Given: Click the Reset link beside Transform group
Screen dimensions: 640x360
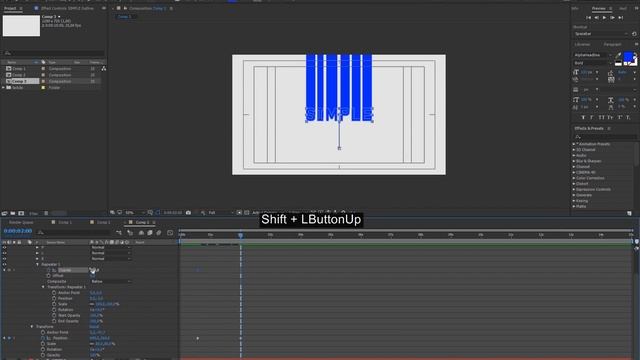Looking at the screenshot, I should pos(94,327).
